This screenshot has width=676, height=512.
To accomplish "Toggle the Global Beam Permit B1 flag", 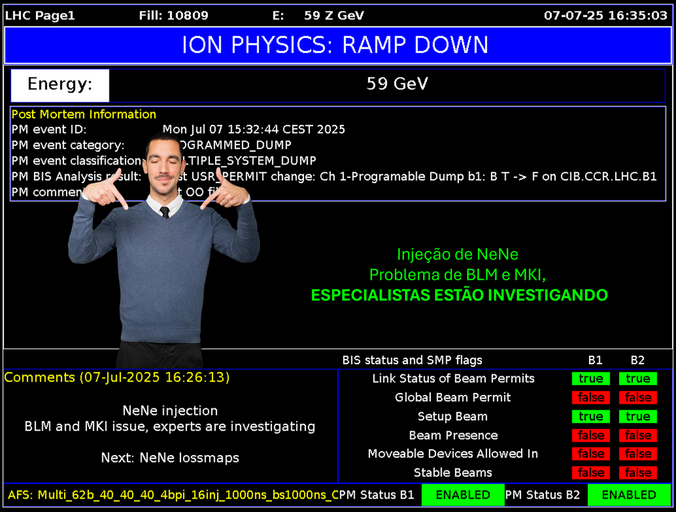I will point(591,398).
